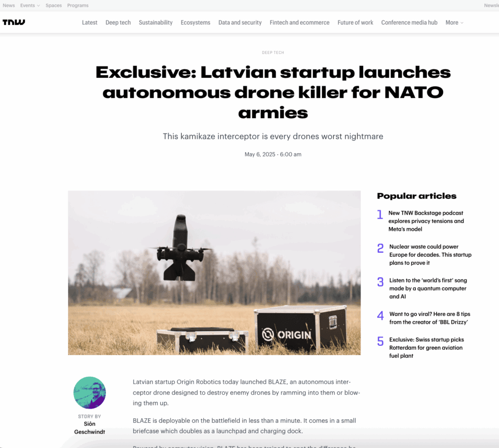The image size is (499, 448).
Task: Open Swiss startup green aviation article
Action: (x=426, y=348)
